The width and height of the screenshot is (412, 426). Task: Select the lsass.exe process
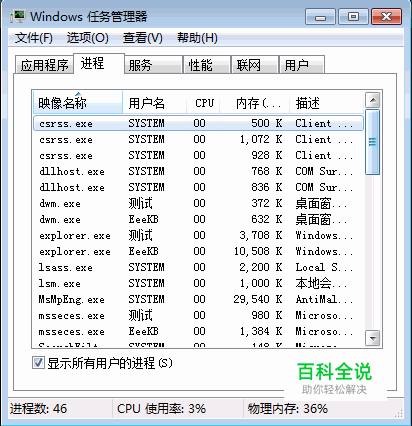(x=198, y=267)
